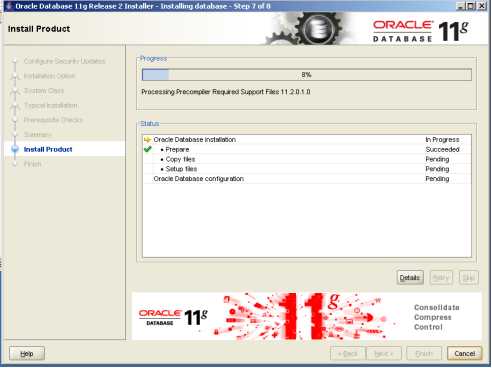
Task: Maximize the installer window
Action: (471, 6)
